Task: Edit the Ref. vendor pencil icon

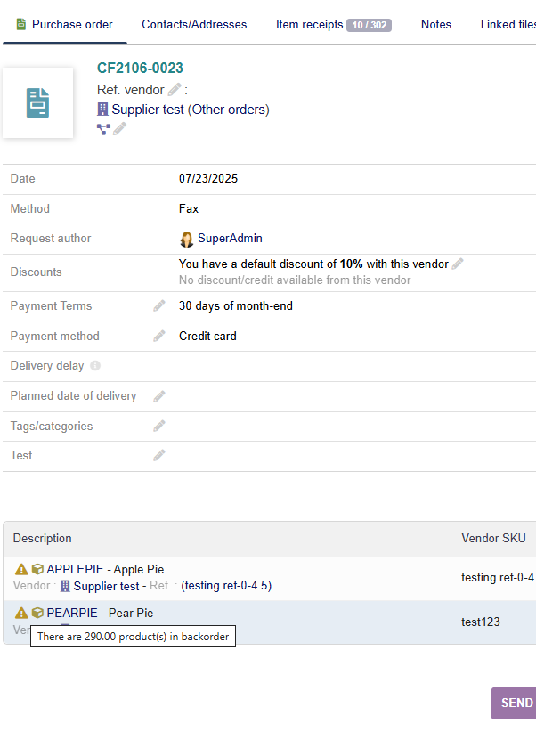Action: coord(175,90)
